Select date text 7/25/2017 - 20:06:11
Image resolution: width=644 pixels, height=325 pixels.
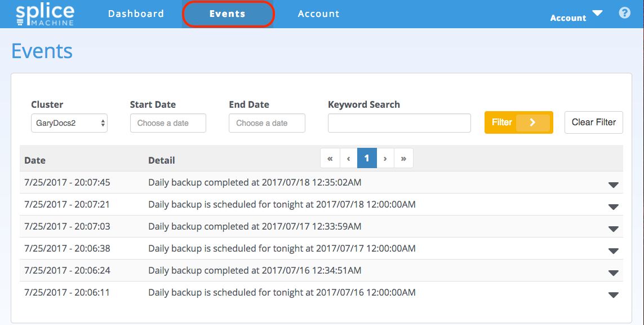[x=67, y=292]
